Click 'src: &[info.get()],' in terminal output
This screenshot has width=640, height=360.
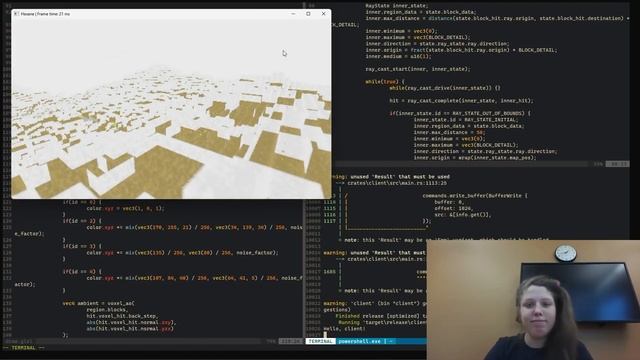(463, 215)
